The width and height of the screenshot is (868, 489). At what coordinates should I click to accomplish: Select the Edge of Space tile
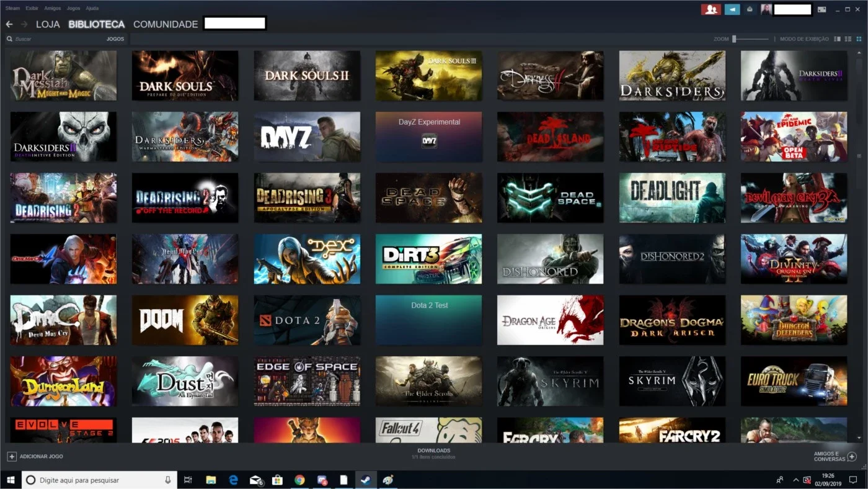tap(307, 381)
